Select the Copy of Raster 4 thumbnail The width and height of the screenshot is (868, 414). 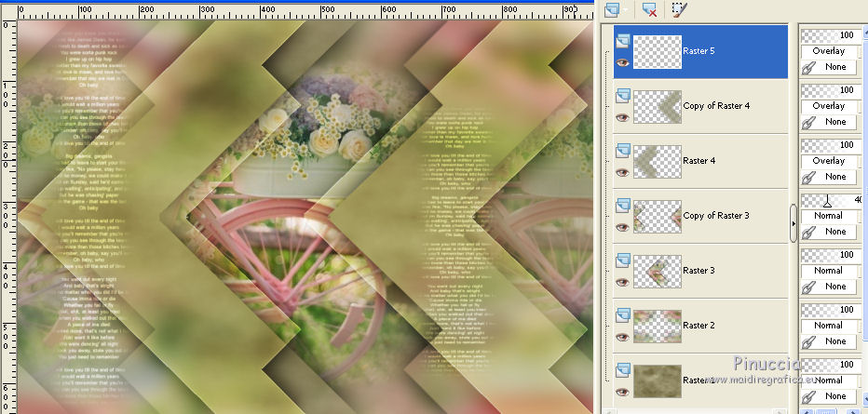click(658, 106)
